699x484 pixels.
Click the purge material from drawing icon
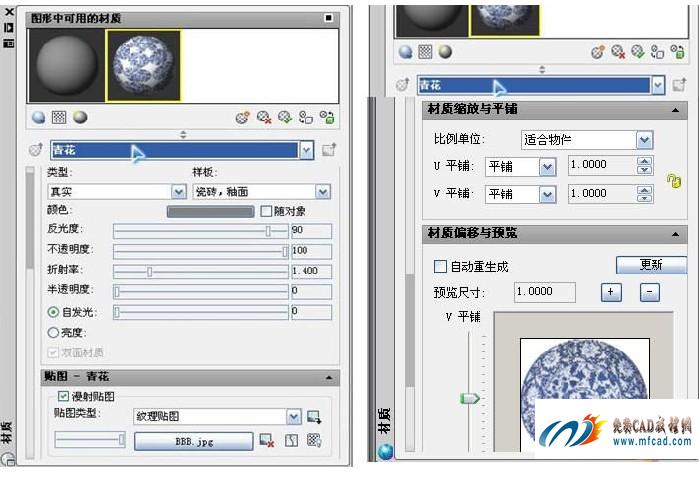(264, 117)
